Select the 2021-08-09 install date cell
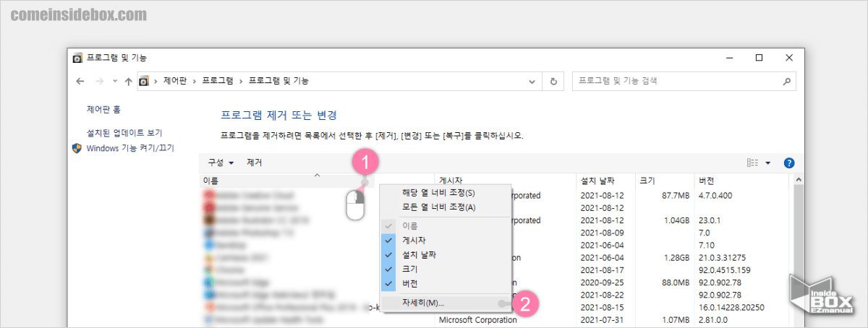Image resolution: width=868 pixels, height=328 pixels. point(602,233)
